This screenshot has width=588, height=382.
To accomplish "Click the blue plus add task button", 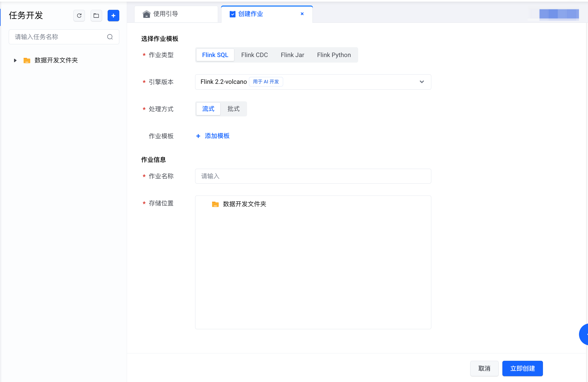I will (113, 16).
